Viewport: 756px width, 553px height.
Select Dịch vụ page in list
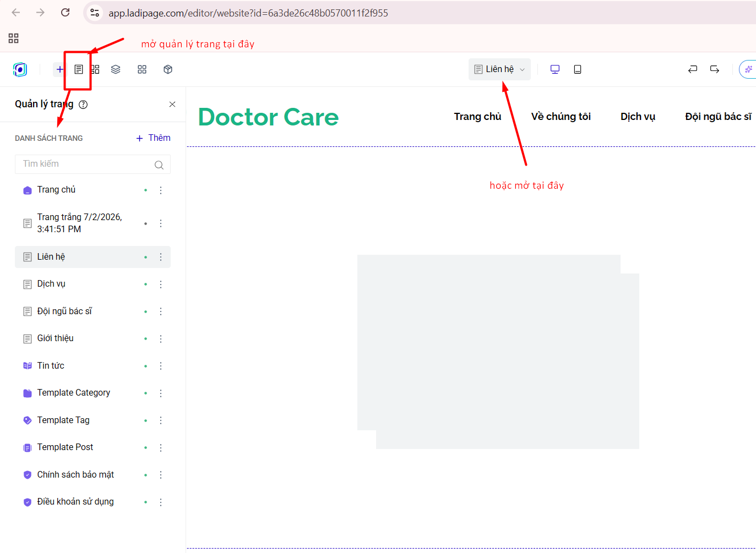93,284
